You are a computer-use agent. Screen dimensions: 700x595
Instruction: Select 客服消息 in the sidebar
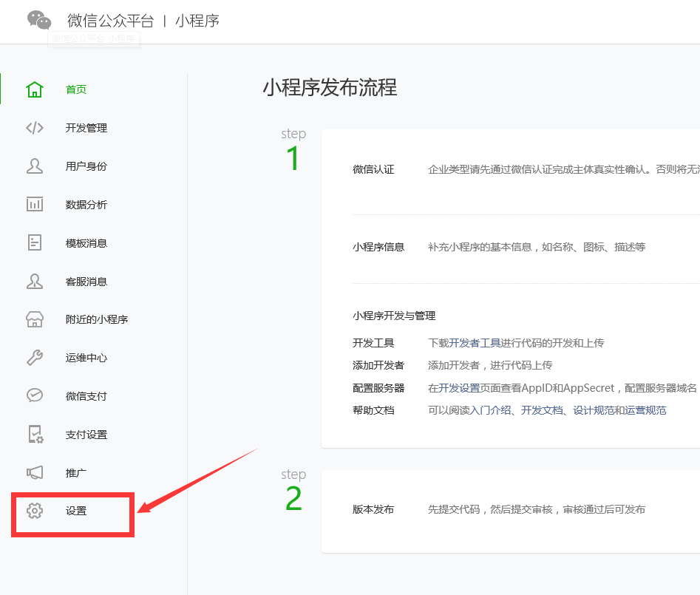(86, 282)
